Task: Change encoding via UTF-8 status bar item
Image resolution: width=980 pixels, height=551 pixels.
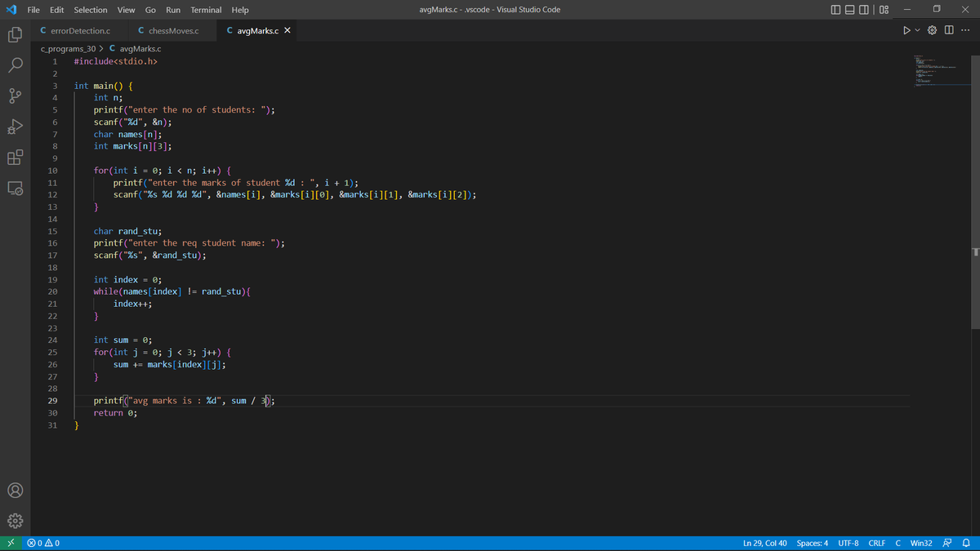Action: tap(848, 542)
